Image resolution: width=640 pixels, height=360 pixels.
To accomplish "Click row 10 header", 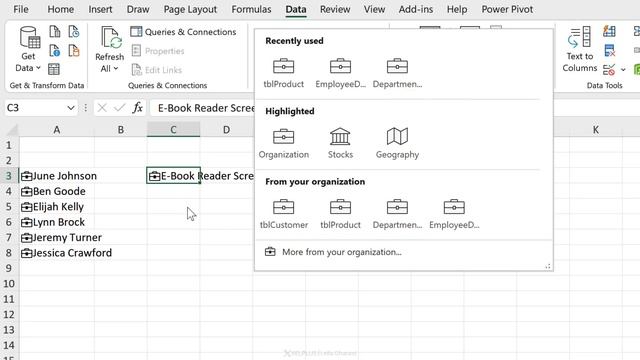I will 9,284.
